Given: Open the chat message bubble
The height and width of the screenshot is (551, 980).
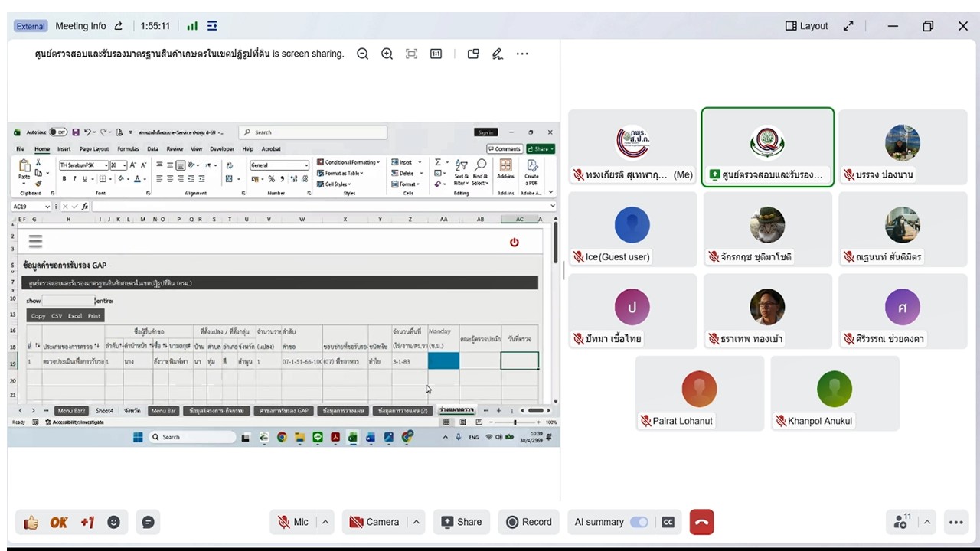Looking at the screenshot, I should point(149,522).
